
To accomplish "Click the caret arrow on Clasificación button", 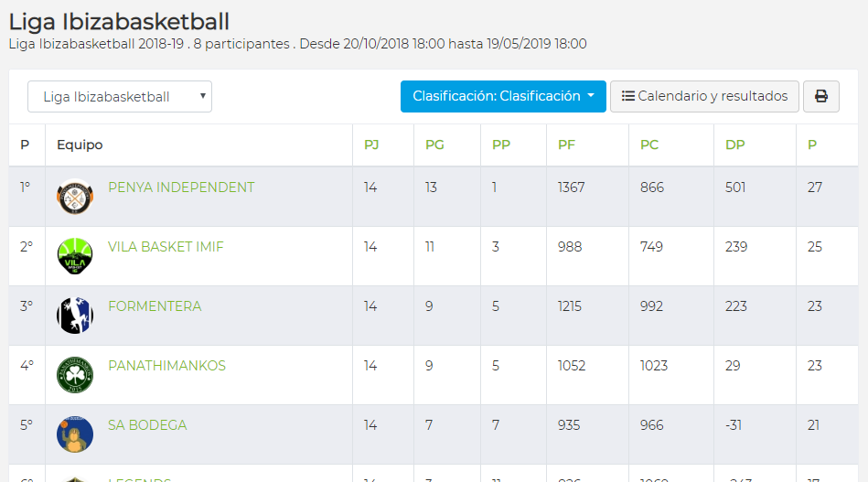I will pos(591,96).
